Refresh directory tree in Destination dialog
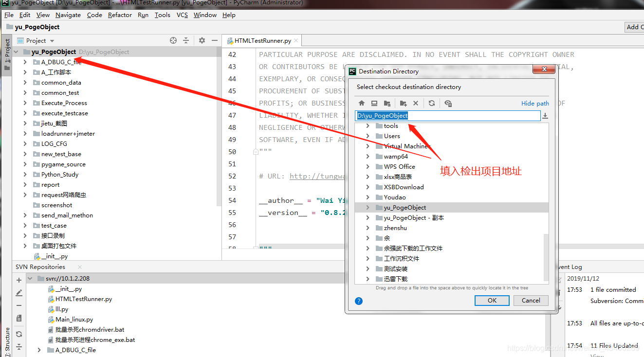644x357 pixels. point(431,103)
